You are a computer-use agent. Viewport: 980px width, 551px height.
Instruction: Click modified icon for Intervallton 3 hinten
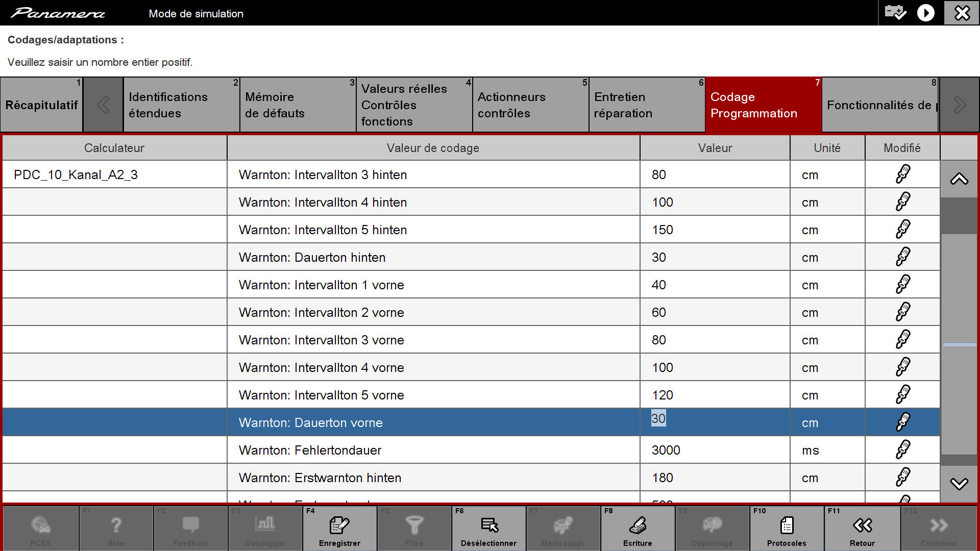tap(902, 174)
